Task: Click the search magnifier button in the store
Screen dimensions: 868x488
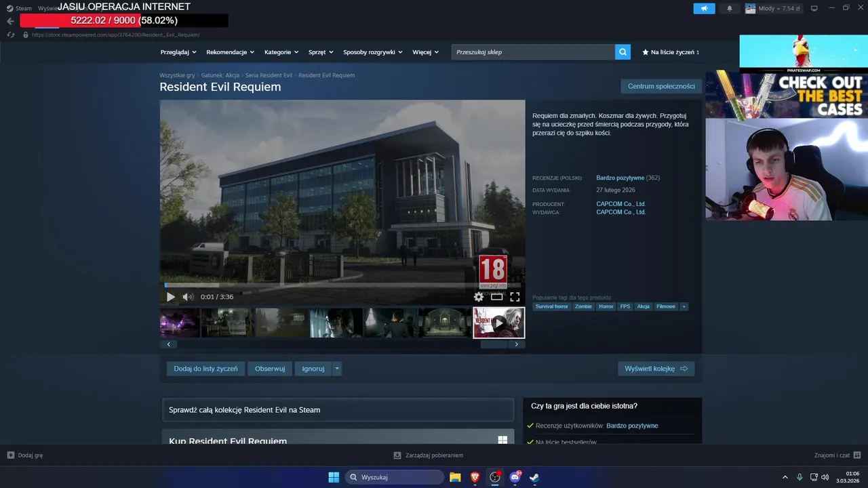Action: pos(623,52)
